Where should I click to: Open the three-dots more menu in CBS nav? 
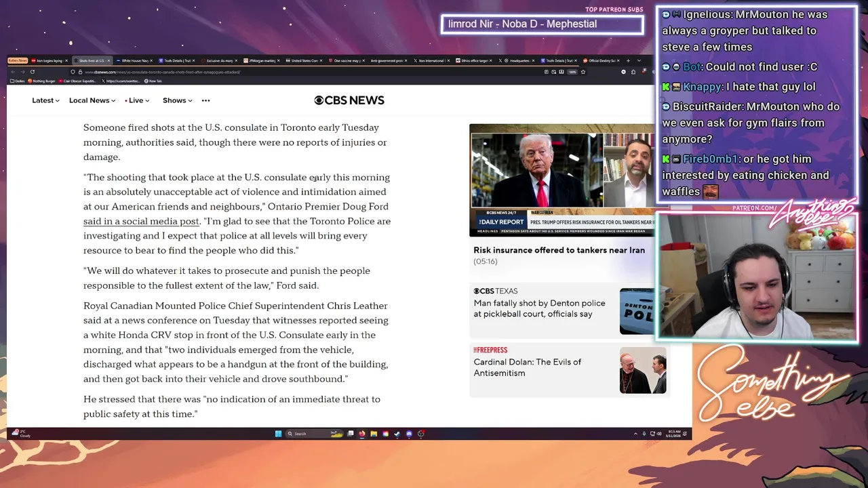(x=205, y=100)
